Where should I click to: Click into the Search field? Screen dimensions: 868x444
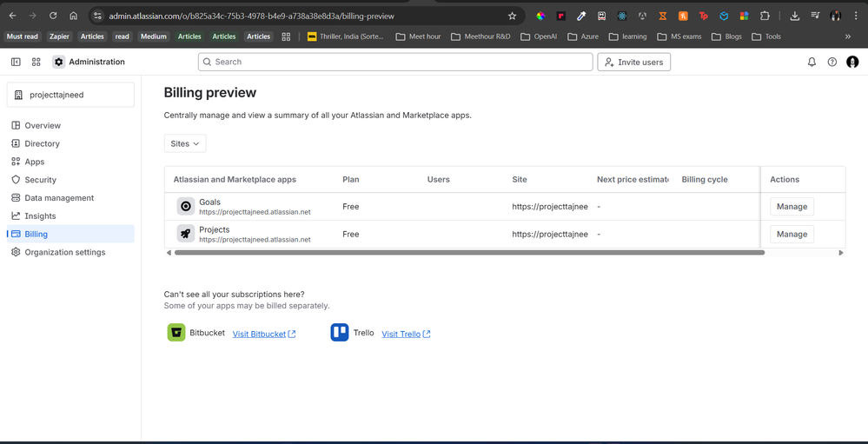(395, 63)
